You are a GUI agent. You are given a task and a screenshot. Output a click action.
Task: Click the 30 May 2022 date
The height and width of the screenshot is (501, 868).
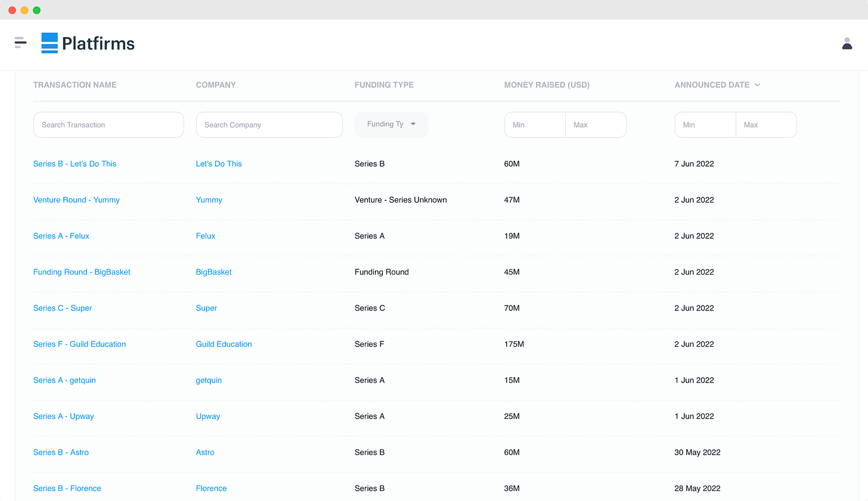[697, 452]
